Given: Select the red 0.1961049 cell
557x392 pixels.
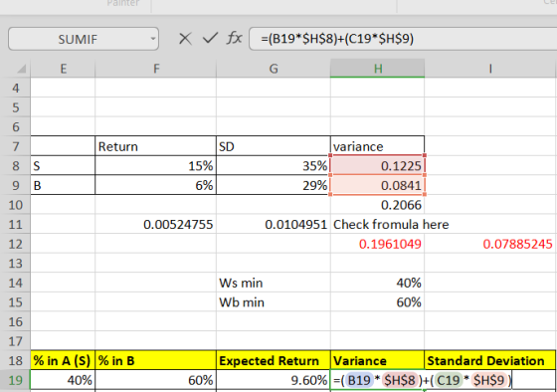Looking at the screenshot, I should click(x=377, y=244).
